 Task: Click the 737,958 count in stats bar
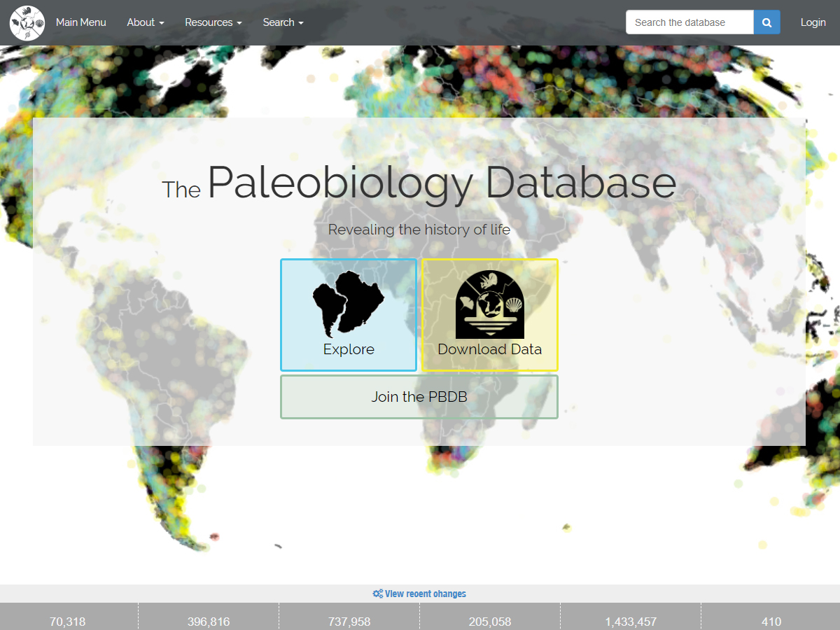coord(349,621)
